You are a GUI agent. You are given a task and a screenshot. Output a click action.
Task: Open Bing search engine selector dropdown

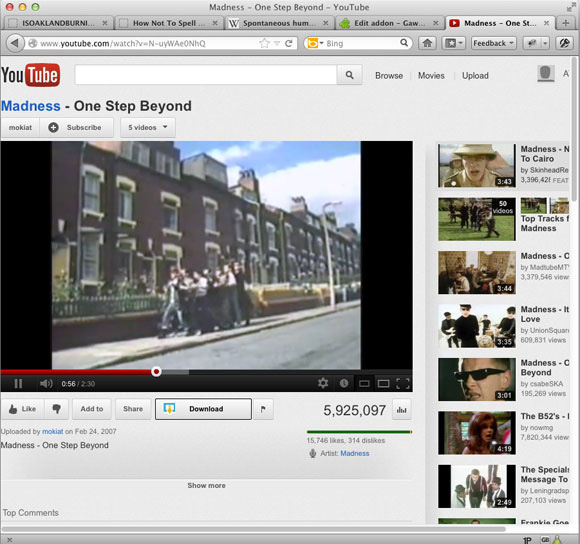coord(315,43)
